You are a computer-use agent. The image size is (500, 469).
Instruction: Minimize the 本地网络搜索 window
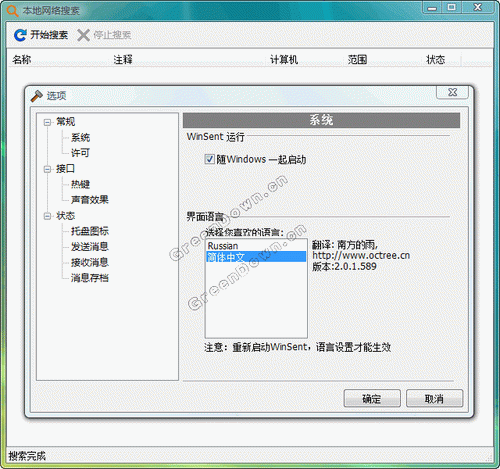[432, 7]
